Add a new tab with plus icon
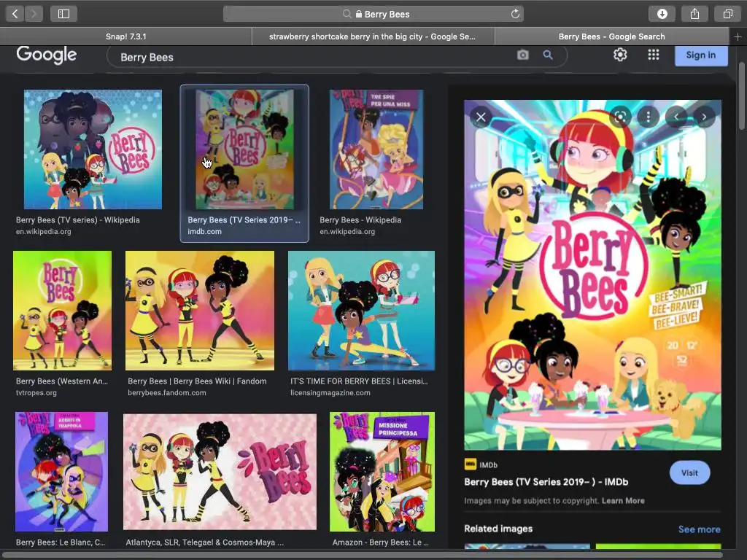747x560 pixels. [x=738, y=36]
